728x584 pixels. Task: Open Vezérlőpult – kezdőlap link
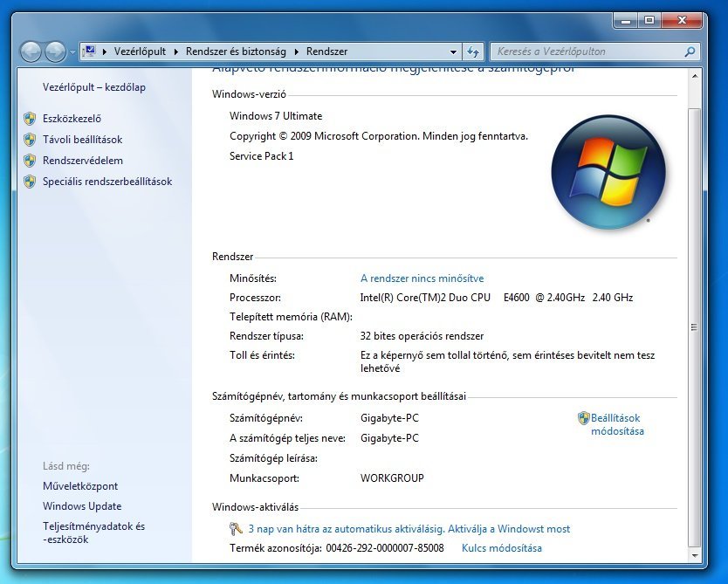(94, 87)
